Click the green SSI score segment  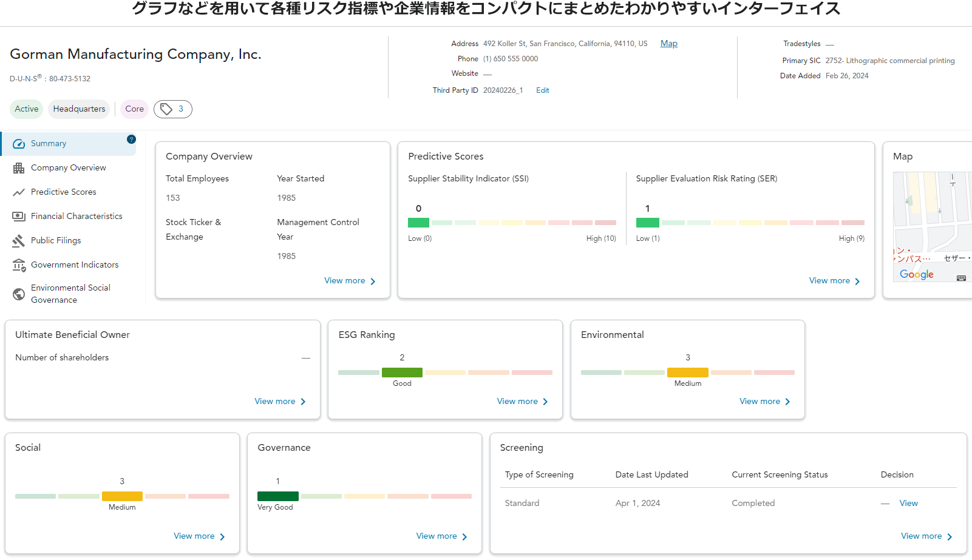(x=418, y=223)
